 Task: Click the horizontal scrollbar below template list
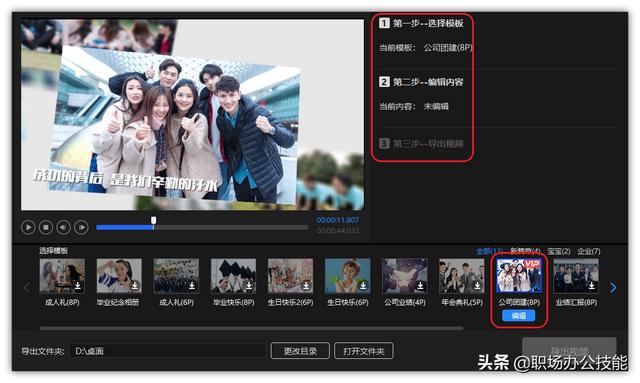pyautogui.click(x=251, y=328)
